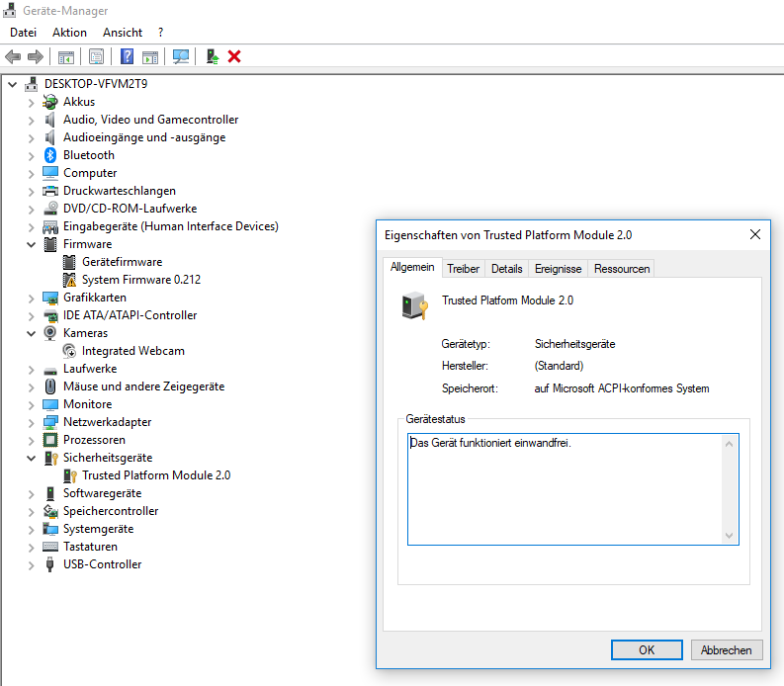The height and width of the screenshot is (686, 784).
Task: Switch to the Treiber tab
Action: [463, 269]
